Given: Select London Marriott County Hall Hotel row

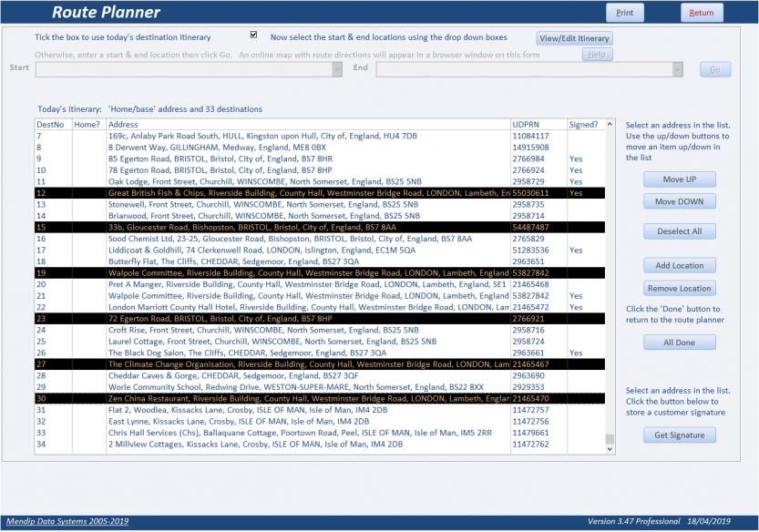Looking at the screenshot, I should 320,307.
